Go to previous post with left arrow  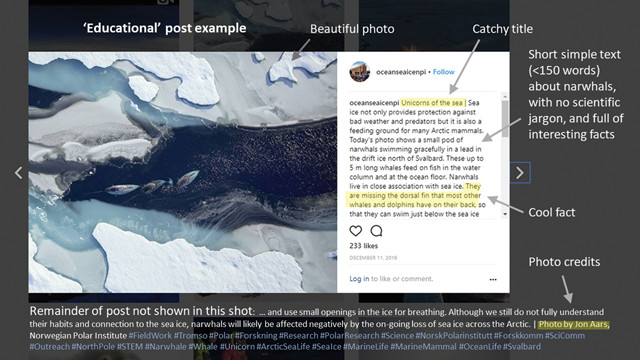click(19, 173)
